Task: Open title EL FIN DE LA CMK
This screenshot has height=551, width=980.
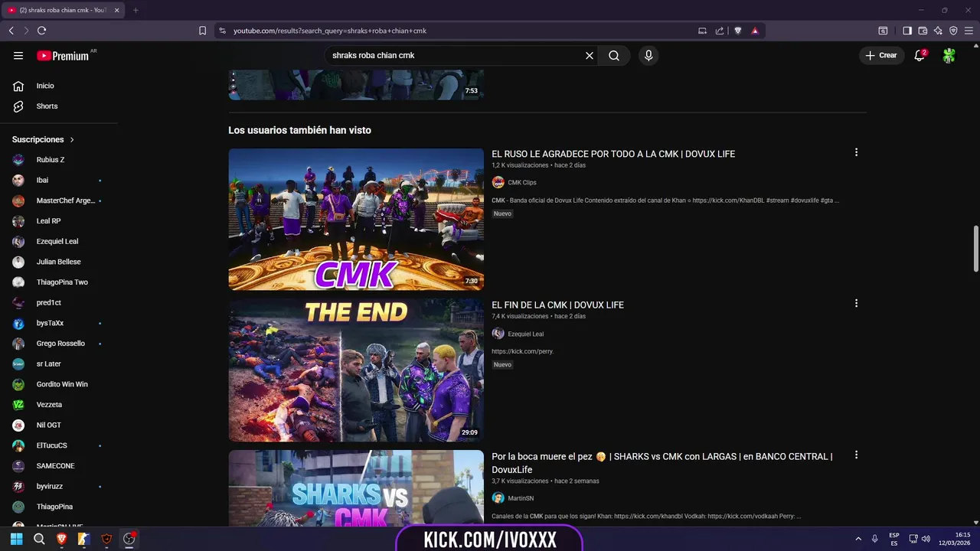Action: click(557, 305)
